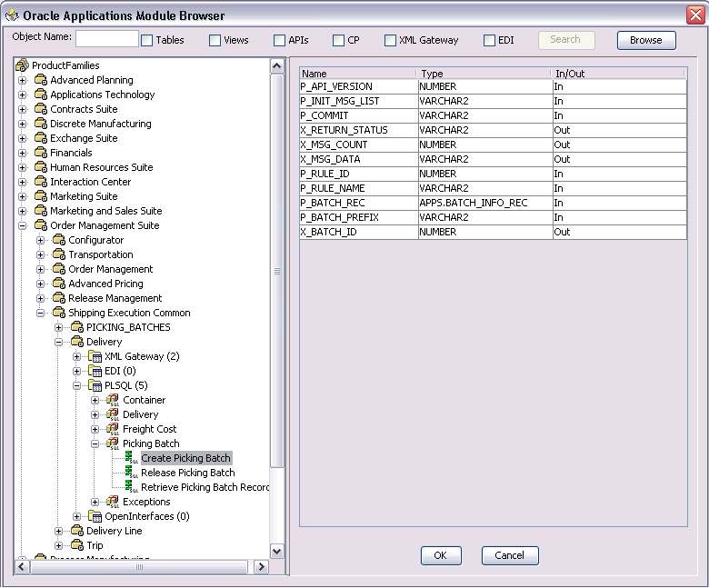Viewport: 709px width, 588px height.
Task: Click the Release Picking Batch procedure icon
Action: [x=131, y=473]
